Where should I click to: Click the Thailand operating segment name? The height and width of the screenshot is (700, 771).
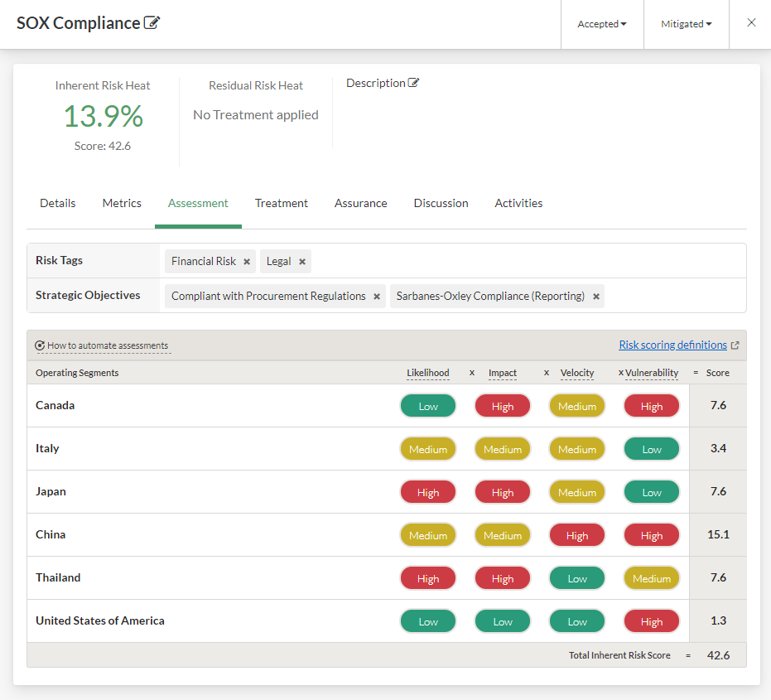click(x=58, y=577)
